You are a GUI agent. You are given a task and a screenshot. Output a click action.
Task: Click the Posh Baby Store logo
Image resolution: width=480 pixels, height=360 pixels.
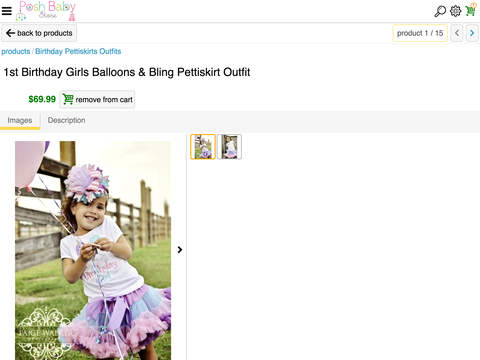tap(46, 11)
